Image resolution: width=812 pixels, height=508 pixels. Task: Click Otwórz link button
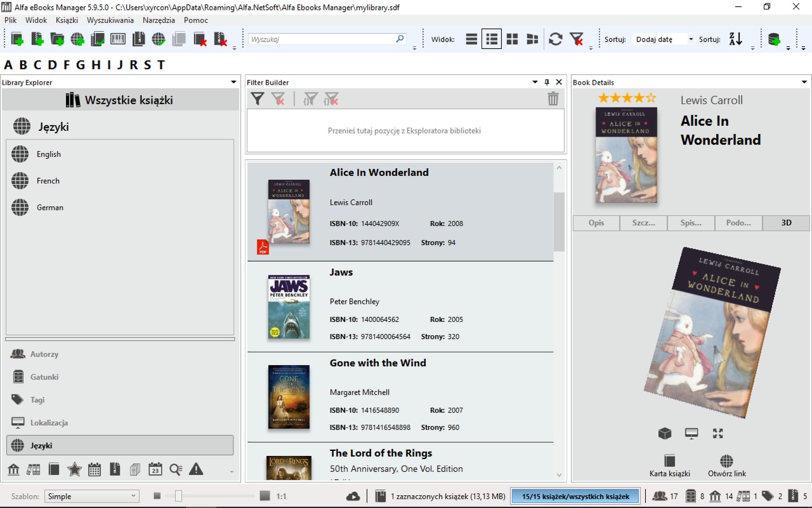tap(727, 466)
